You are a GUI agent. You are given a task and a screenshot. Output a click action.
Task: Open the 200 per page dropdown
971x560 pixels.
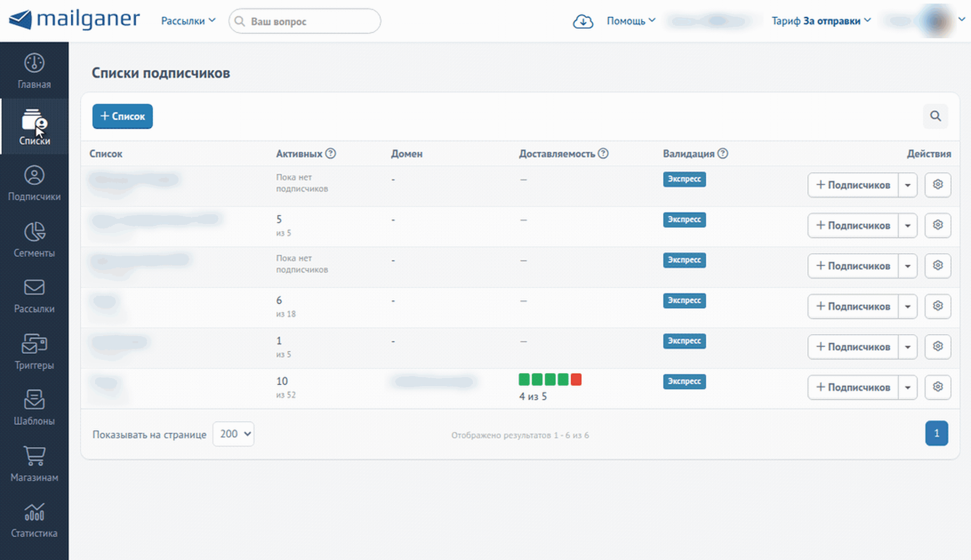click(234, 434)
